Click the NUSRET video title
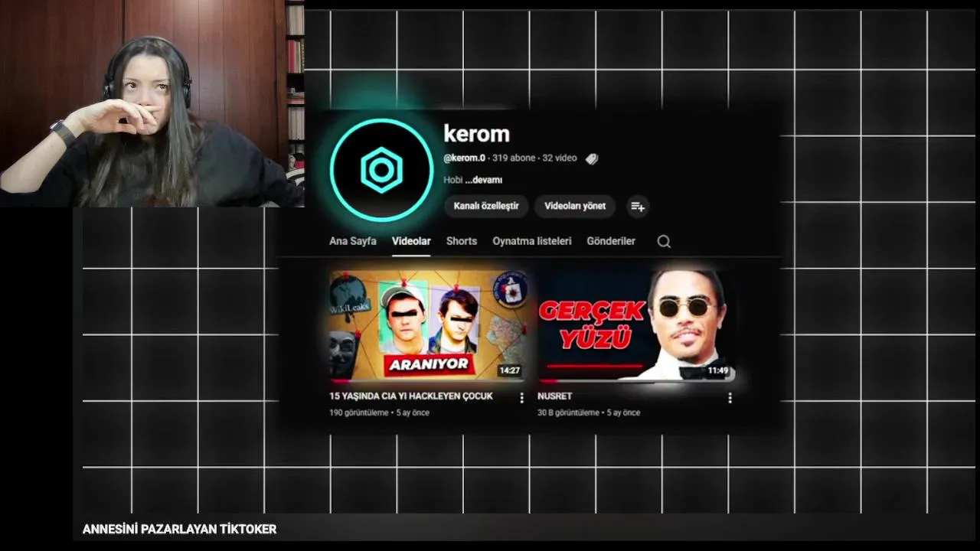980x551 pixels. 555,396
